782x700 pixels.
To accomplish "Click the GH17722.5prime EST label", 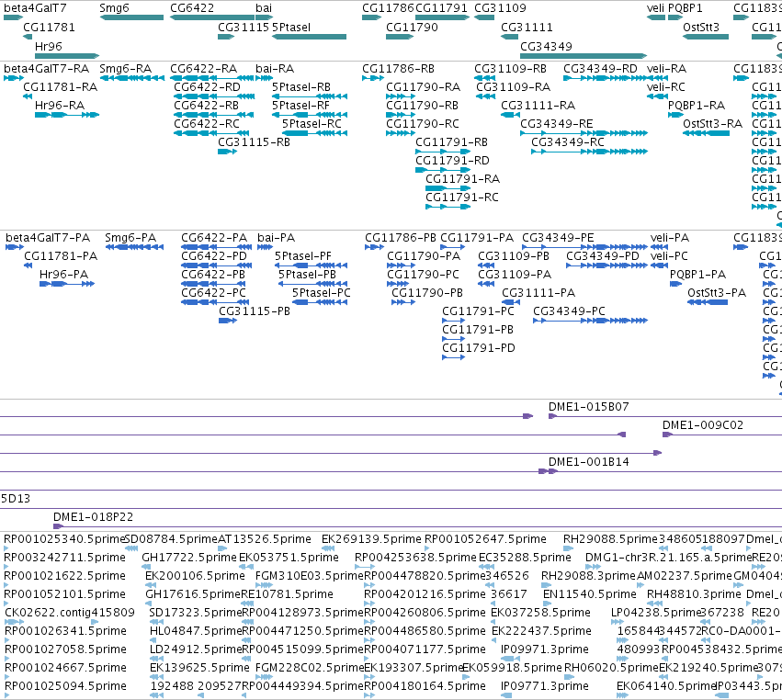I will tap(189, 557).
